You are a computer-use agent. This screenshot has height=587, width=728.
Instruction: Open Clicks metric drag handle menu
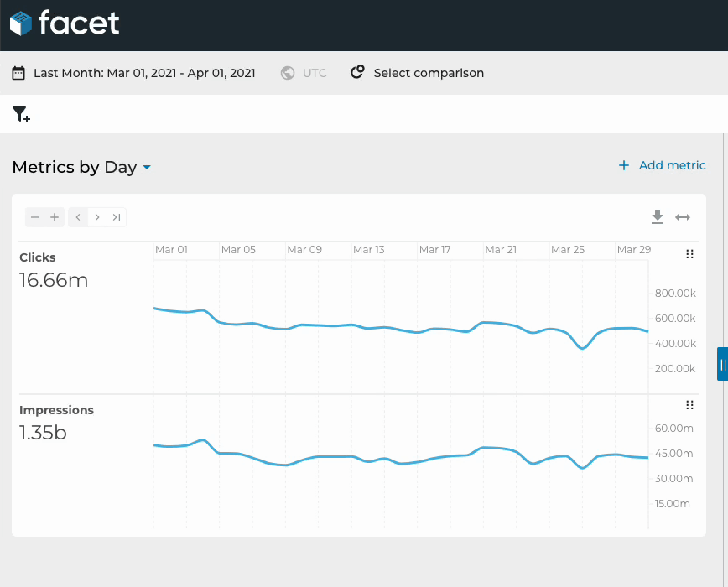(689, 254)
